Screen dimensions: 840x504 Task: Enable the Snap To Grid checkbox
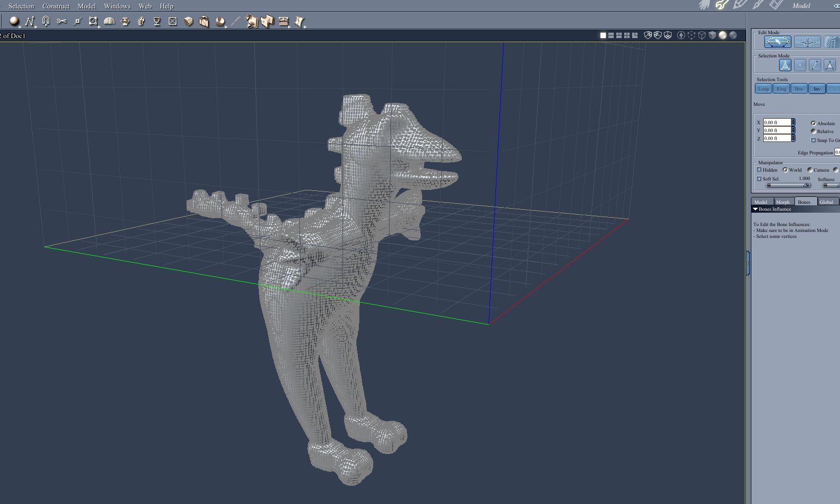(813, 140)
